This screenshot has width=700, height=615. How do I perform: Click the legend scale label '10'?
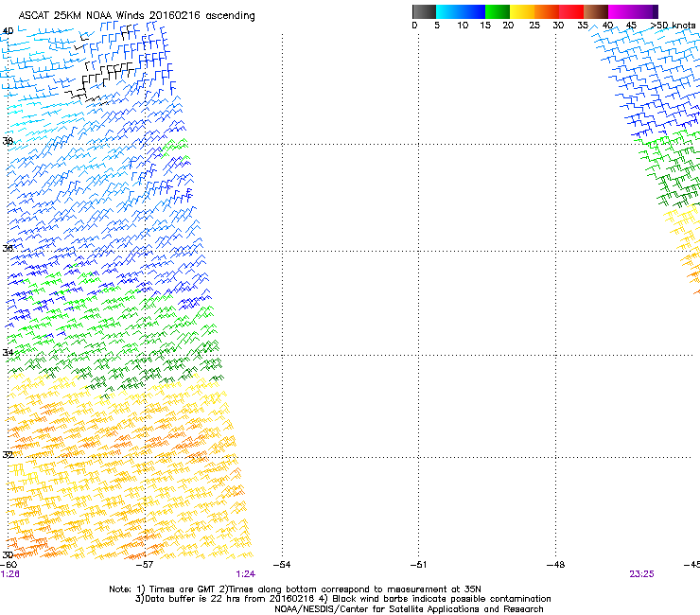[x=463, y=26]
